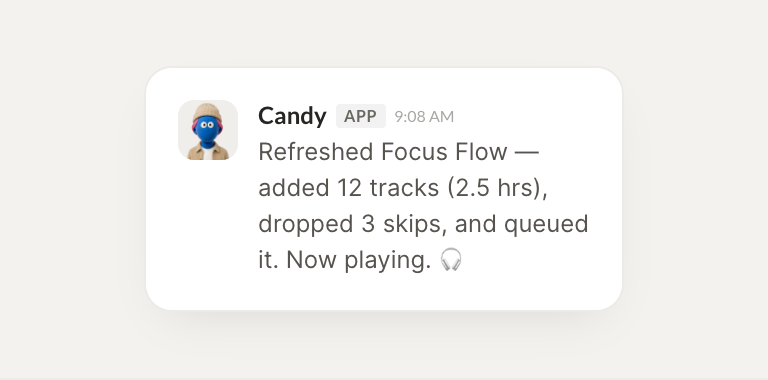Click the word "dropped" in the message
This screenshot has height=380, width=768.
[306, 225]
